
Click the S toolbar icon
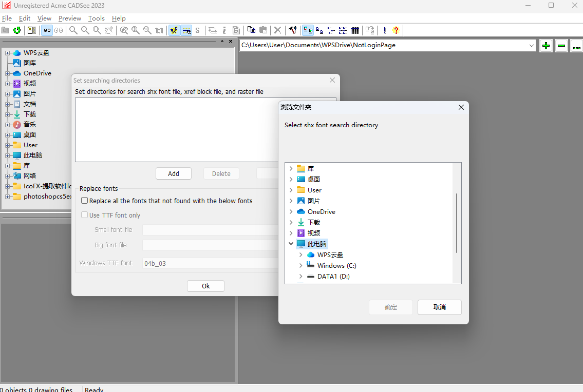tap(197, 30)
